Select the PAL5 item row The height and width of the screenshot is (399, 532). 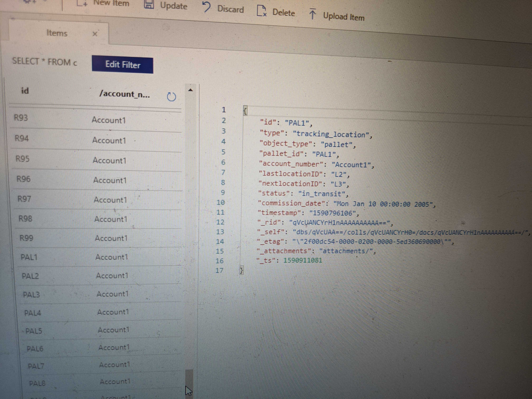[34, 331]
